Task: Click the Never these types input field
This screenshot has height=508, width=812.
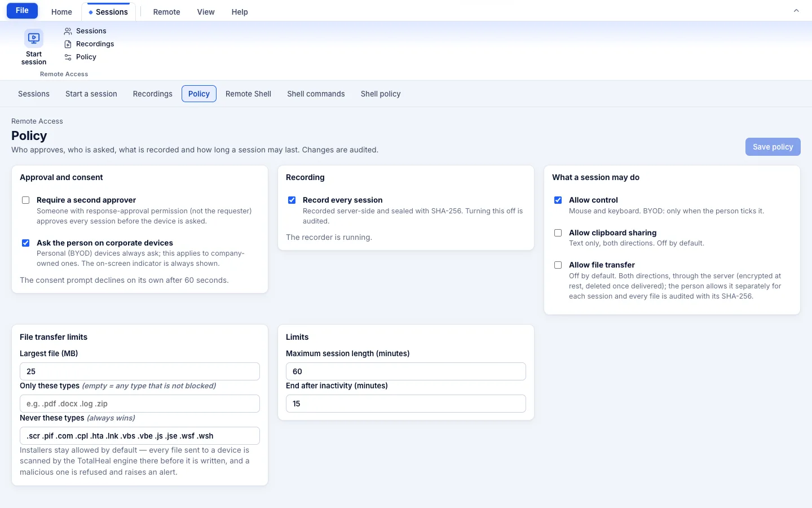Action: 140,436
